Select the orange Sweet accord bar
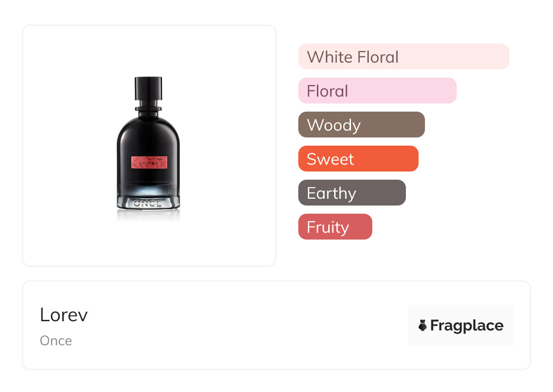The height and width of the screenshot is (392, 553). click(358, 159)
